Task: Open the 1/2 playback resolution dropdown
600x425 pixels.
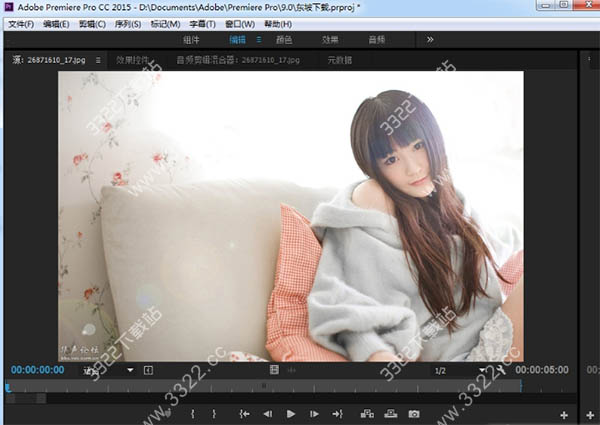Action: 460,370
